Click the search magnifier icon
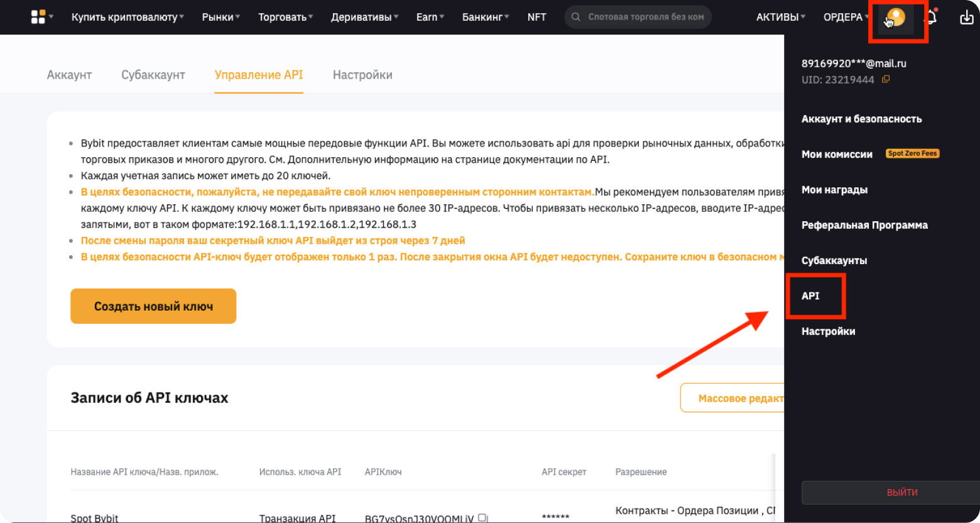The height and width of the screenshot is (523, 980). 575,17
